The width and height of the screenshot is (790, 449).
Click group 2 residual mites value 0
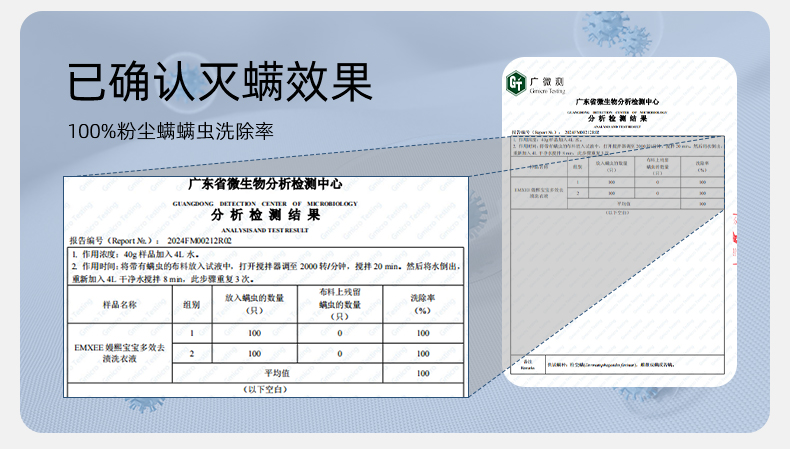pos(340,353)
